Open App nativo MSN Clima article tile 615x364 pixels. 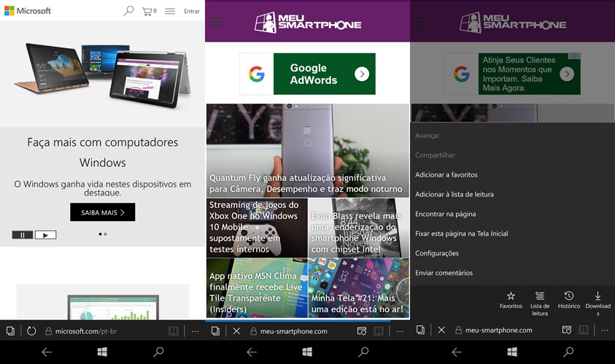[257, 287]
